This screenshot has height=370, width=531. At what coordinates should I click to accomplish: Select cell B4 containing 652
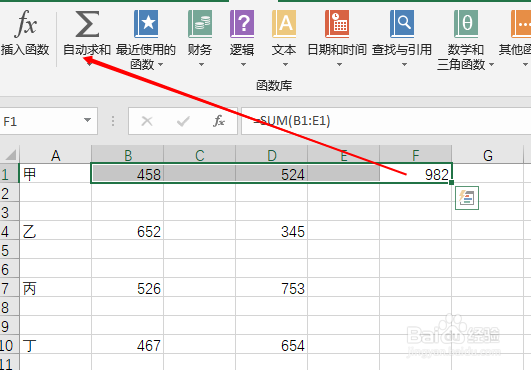(128, 231)
